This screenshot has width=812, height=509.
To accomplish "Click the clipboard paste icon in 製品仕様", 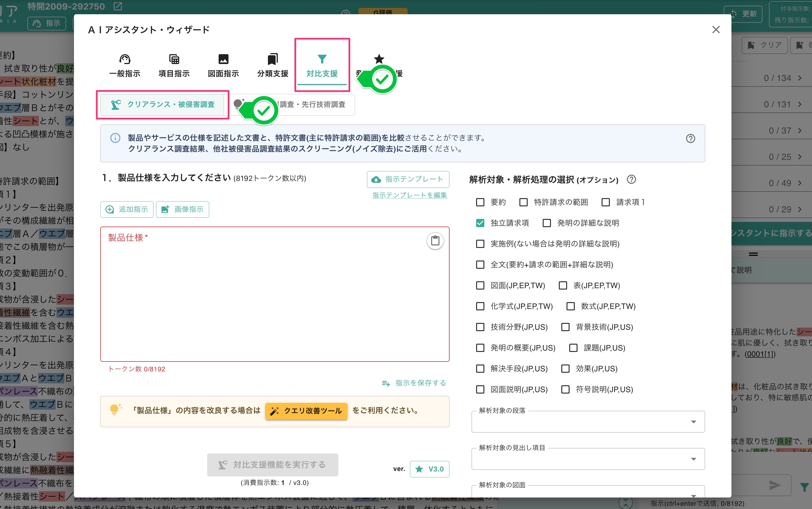I will pyautogui.click(x=435, y=241).
